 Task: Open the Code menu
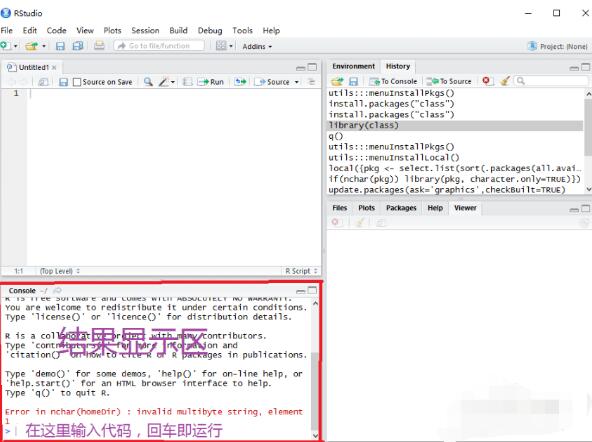click(x=56, y=30)
